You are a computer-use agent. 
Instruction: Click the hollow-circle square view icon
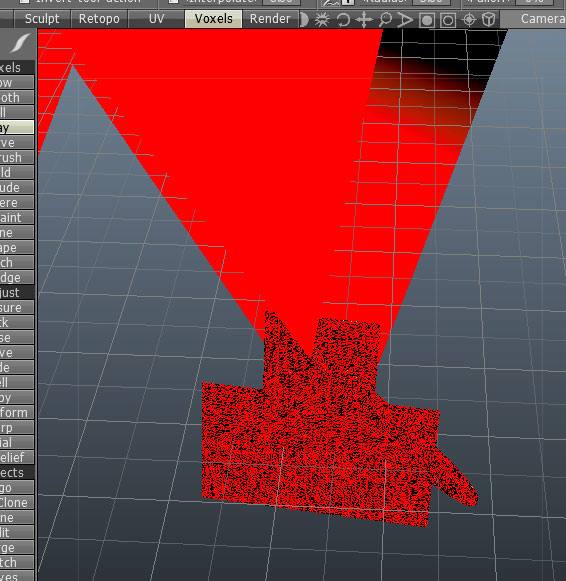click(448, 20)
